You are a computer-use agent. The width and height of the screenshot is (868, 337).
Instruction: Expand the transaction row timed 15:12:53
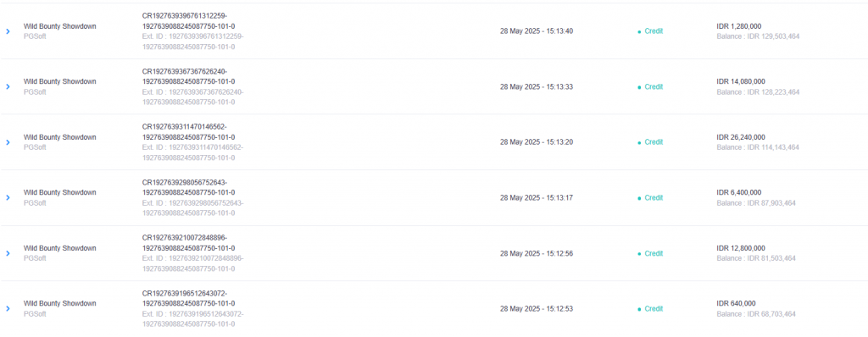pyautogui.click(x=8, y=309)
